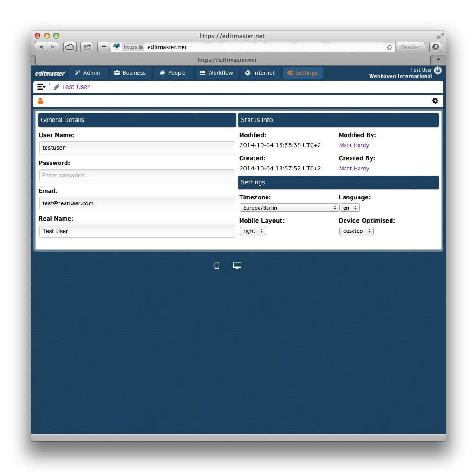Screen dimensions: 476x472
Task: Open the Timezone dropdown Europe/Berlin
Action: click(289, 208)
